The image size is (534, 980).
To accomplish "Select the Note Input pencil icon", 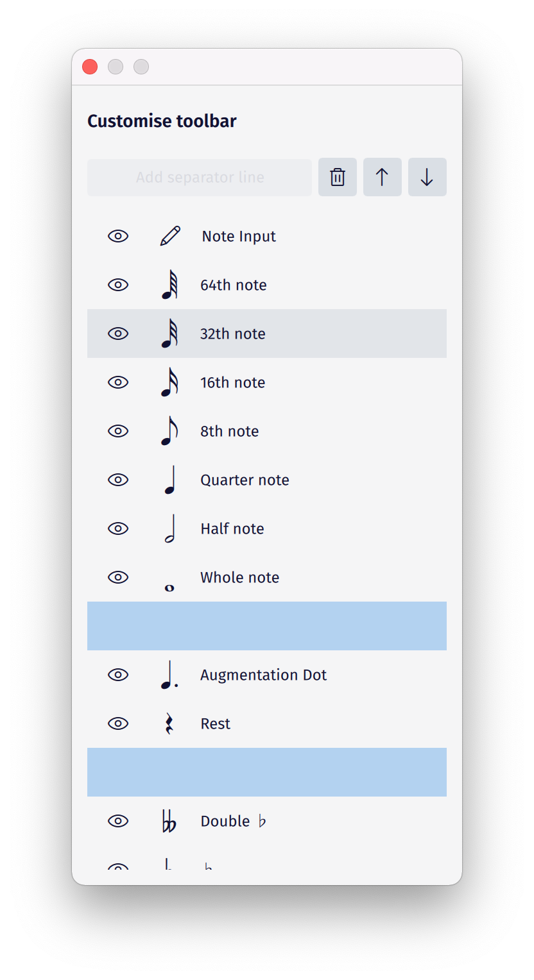I will click(169, 235).
